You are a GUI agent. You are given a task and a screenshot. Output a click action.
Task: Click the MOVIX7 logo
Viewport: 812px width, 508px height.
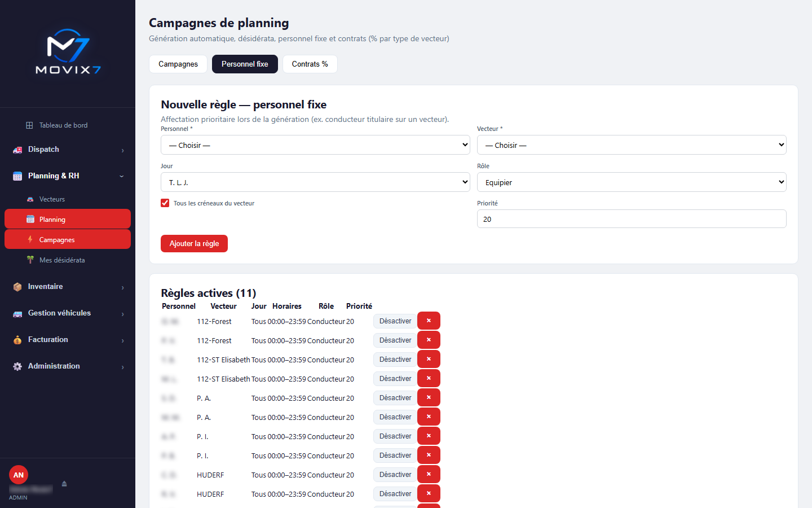(68, 51)
